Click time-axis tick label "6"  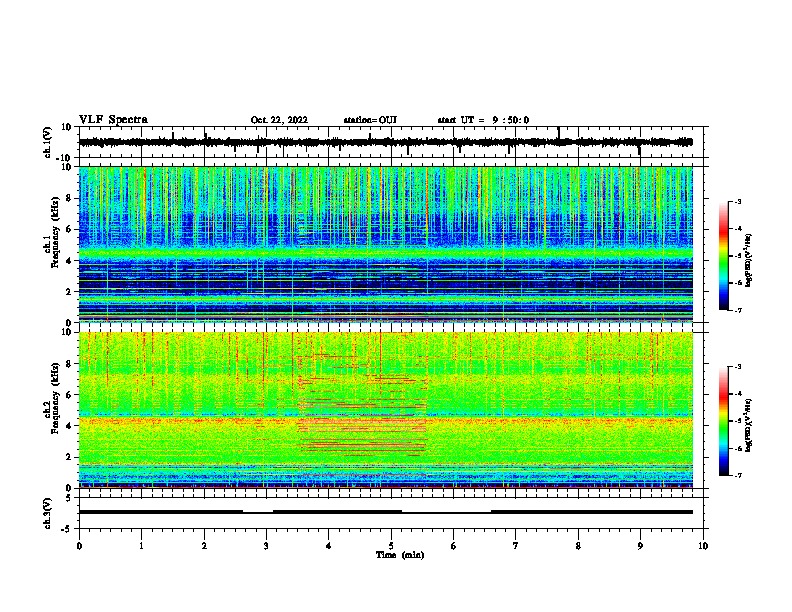(454, 546)
